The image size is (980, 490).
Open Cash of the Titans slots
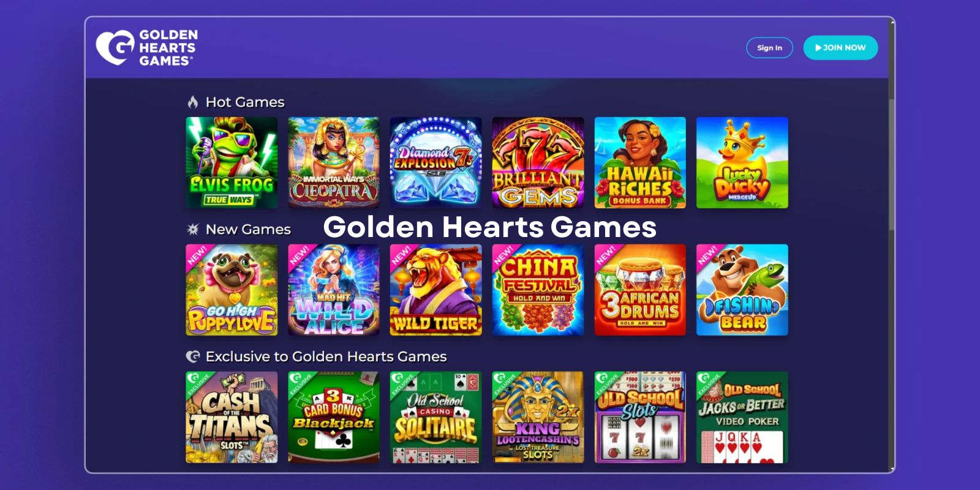(x=232, y=417)
